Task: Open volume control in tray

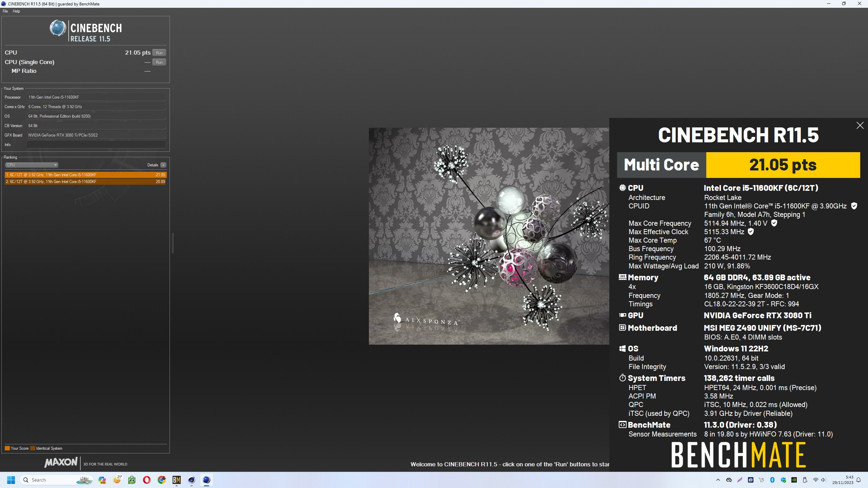Action: coord(823,480)
